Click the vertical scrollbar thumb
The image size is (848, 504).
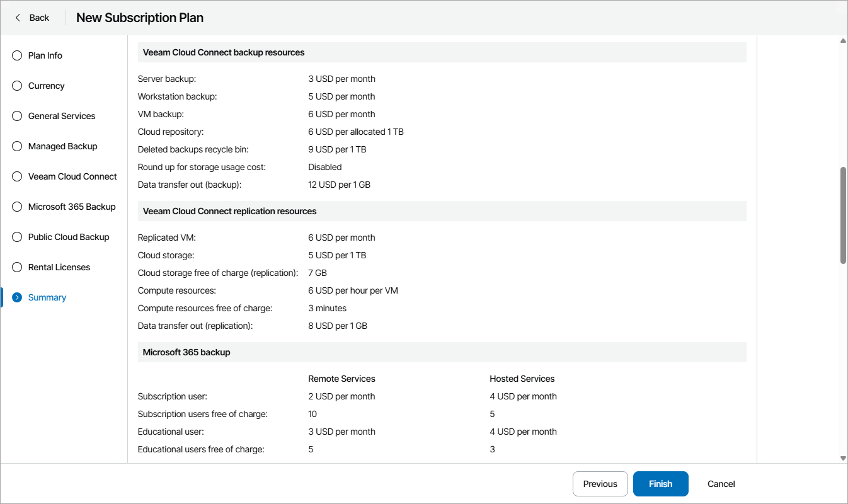[843, 215]
